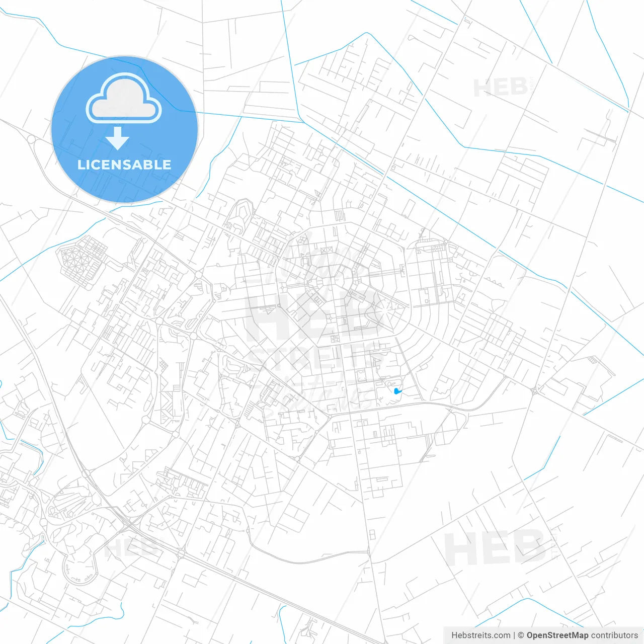Click the faint HEB watermark at top right
Viewport: 644px width, 644px height.
(501, 88)
